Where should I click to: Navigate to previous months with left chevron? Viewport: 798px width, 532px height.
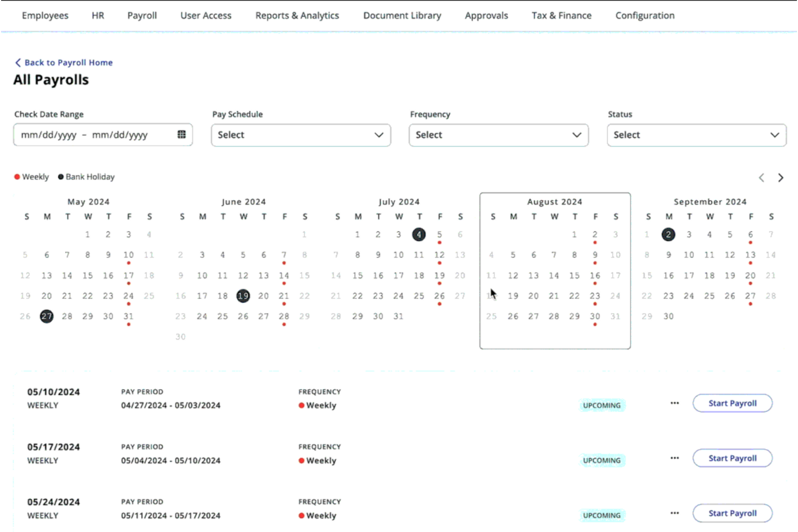761,177
